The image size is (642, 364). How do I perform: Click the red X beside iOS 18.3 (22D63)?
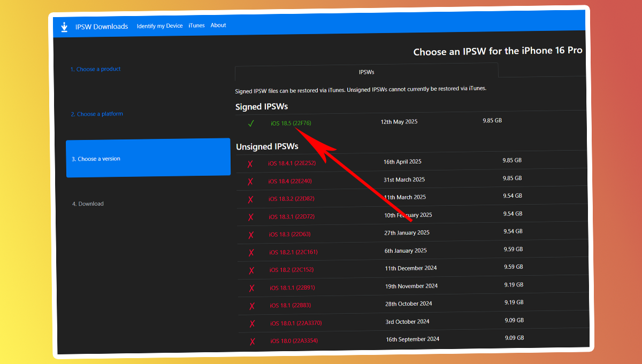point(251,235)
